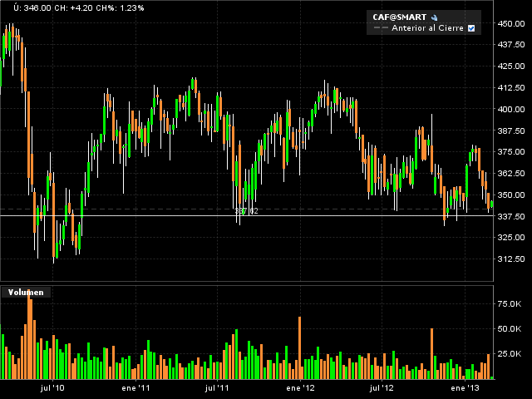The height and width of the screenshot is (399, 532).
Task: Click the 425.00 price axis label
Action: [x=511, y=66]
